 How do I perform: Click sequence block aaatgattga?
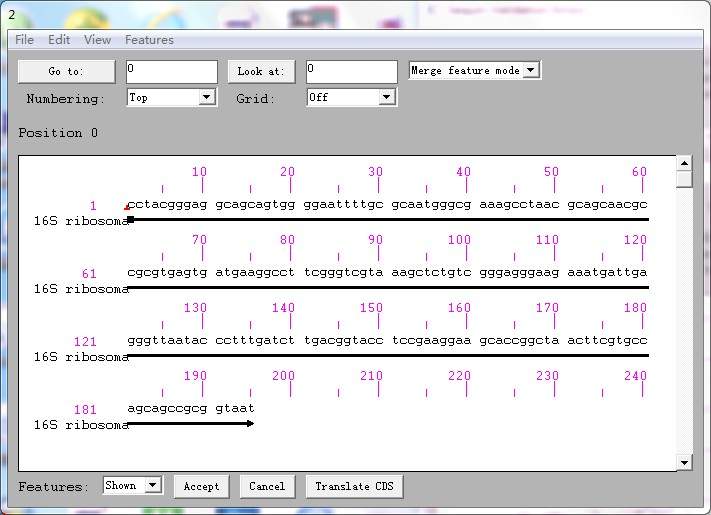[x=607, y=272]
